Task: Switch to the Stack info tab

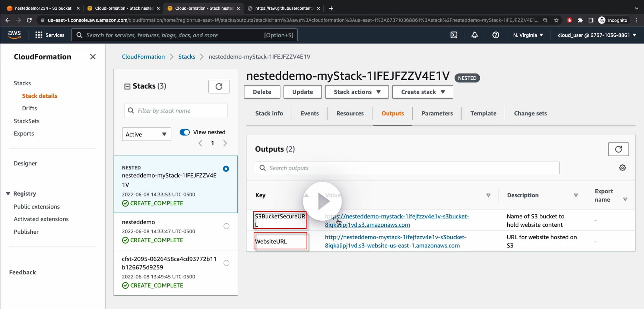Action: tap(269, 113)
